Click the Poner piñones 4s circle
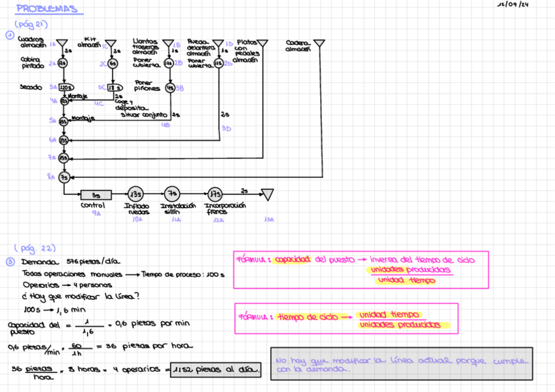The width and height of the screenshot is (555, 392). pyautogui.click(x=170, y=88)
